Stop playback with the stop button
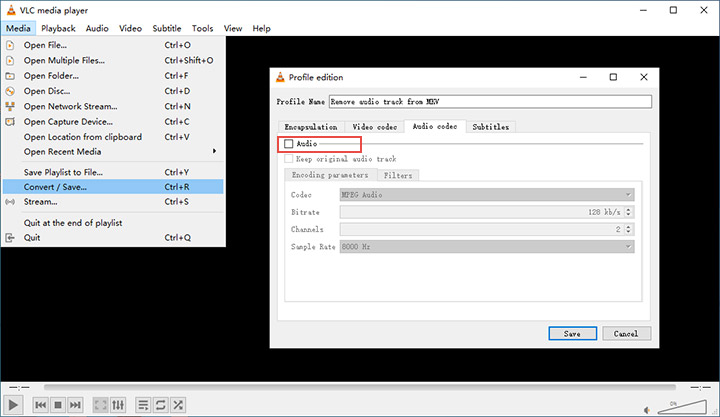Viewport: 720px width, 417px height. [x=58, y=405]
